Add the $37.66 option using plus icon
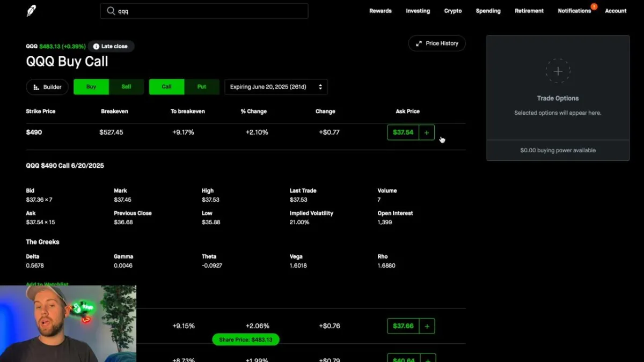 tap(427, 326)
